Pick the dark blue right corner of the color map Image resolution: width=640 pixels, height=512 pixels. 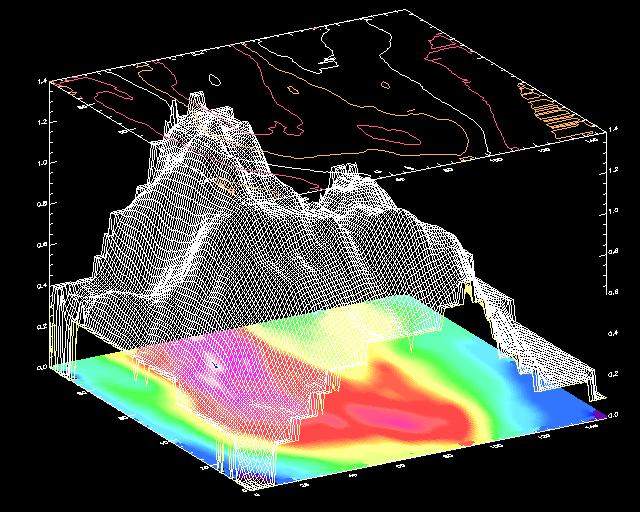click(597, 412)
